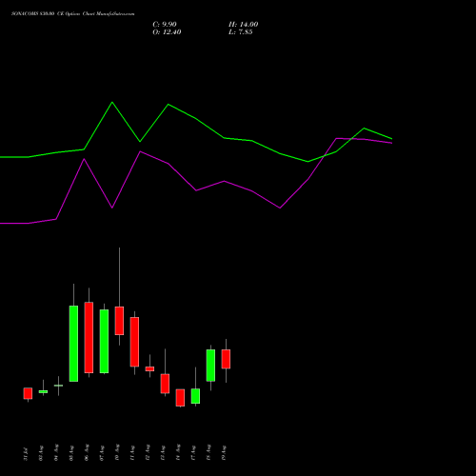
Task: Click the green candle for 07 Aug
Action: coord(104,341)
